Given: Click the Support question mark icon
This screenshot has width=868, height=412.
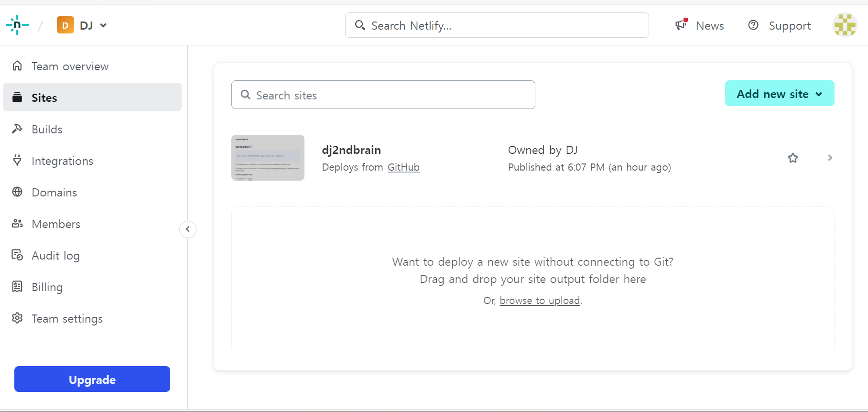Looking at the screenshot, I should 753,25.
